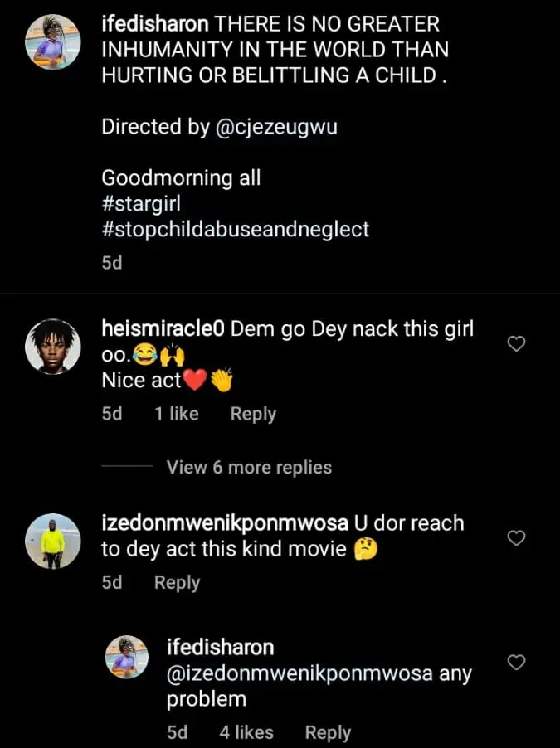Open the heismiracle0 username link
The image size is (560, 748).
click(163, 328)
